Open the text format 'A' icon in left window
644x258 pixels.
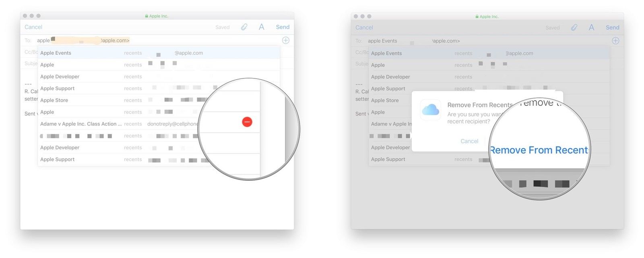261,27
